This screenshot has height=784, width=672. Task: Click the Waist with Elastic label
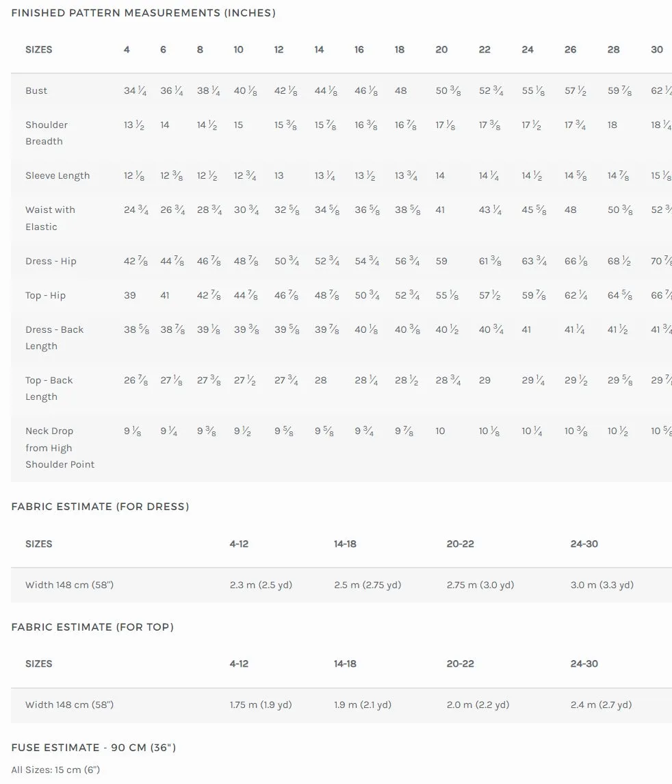(50, 218)
